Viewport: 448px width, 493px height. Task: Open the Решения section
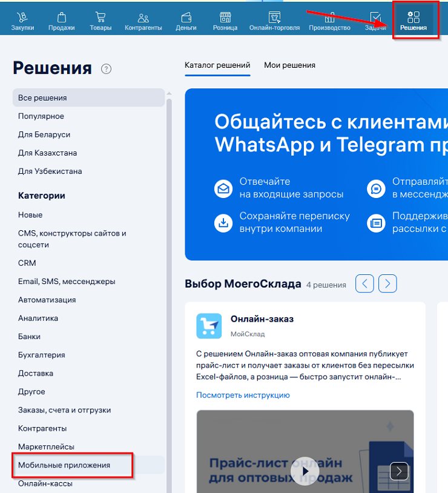[413, 21]
